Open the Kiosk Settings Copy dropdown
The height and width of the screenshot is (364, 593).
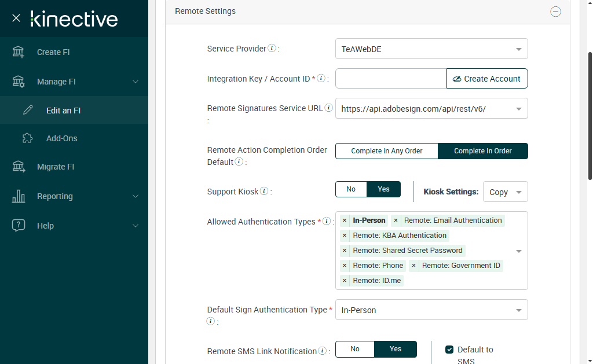(505, 192)
